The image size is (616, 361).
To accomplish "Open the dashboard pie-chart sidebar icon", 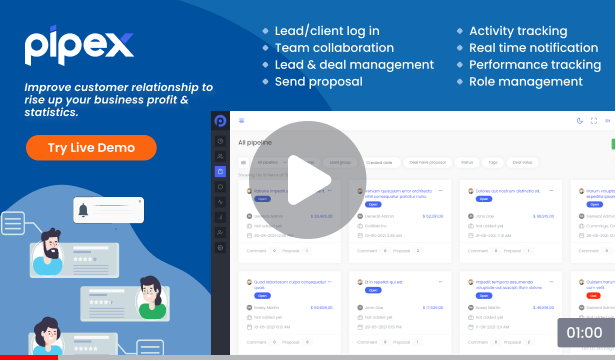I will (x=220, y=141).
